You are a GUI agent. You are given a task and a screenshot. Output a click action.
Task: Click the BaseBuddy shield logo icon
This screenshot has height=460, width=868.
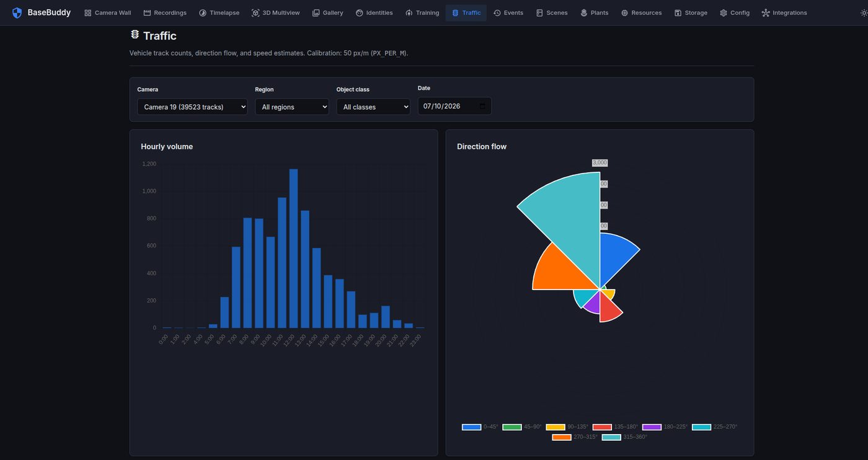(x=17, y=12)
